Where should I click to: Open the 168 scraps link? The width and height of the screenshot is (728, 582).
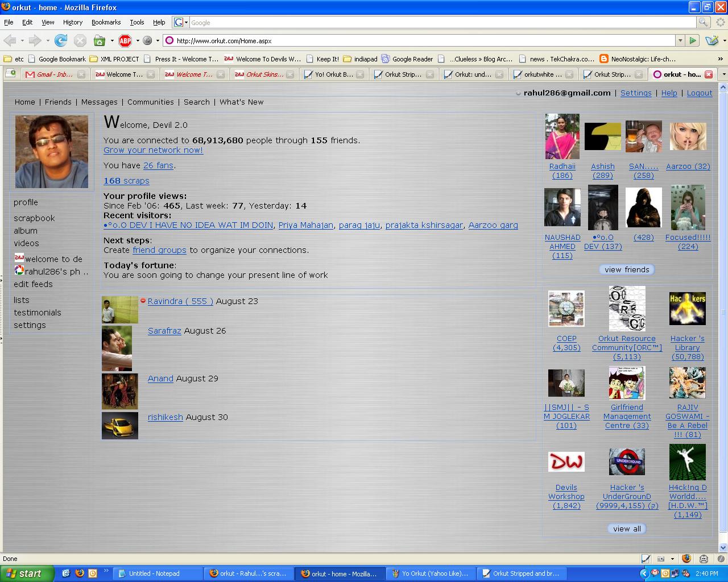tap(126, 181)
